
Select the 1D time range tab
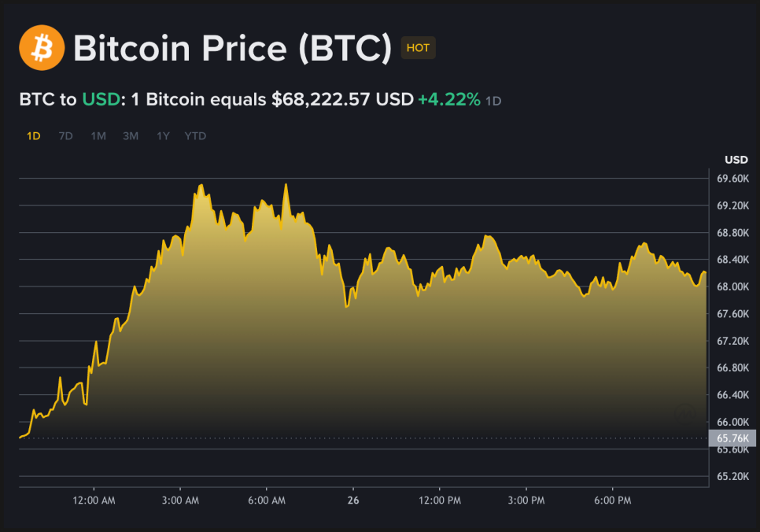pyautogui.click(x=33, y=136)
